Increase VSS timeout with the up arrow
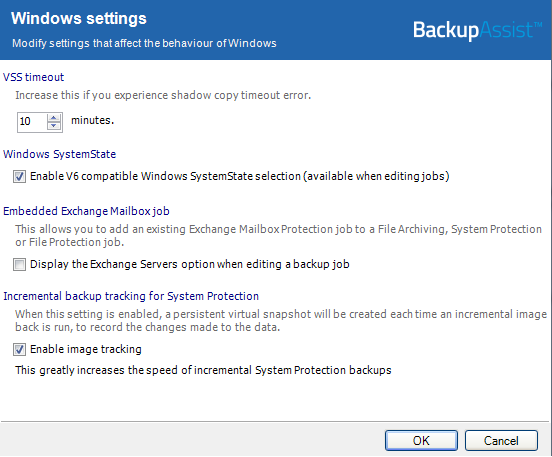This screenshot has width=552, height=457. pyautogui.click(x=54, y=118)
